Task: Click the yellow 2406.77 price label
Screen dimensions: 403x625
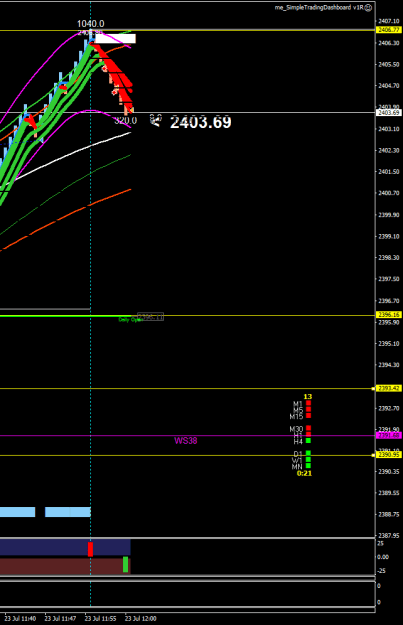Action: 388,30
